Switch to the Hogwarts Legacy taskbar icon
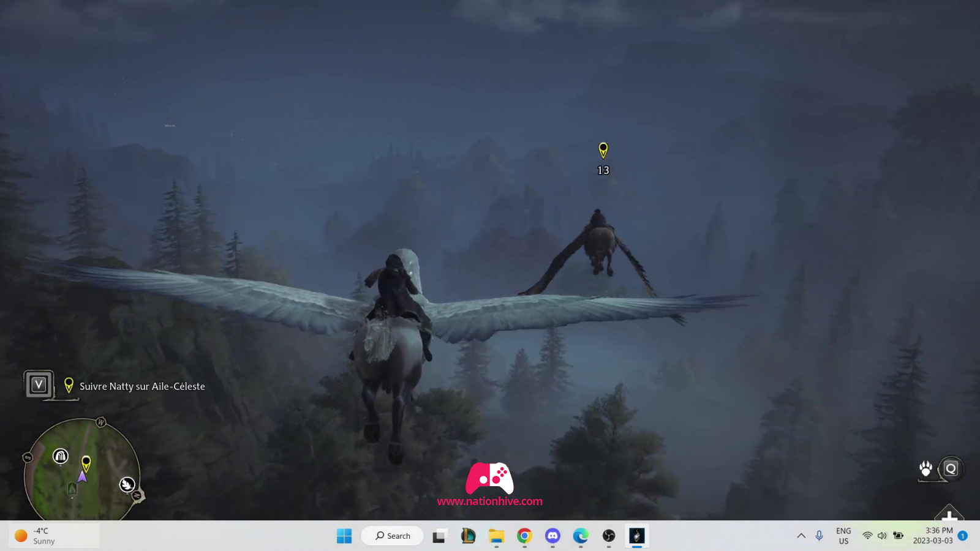The height and width of the screenshot is (551, 980). point(637,536)
